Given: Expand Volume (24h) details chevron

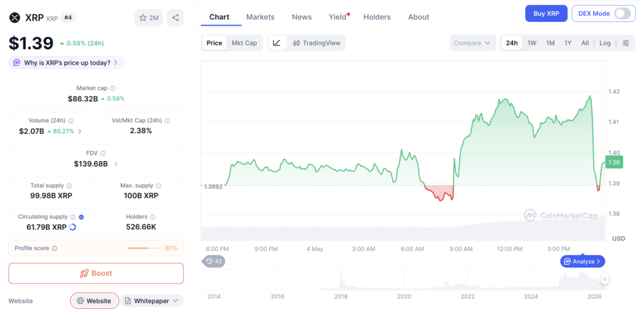Looking at the screenshot, I should 80,131.
